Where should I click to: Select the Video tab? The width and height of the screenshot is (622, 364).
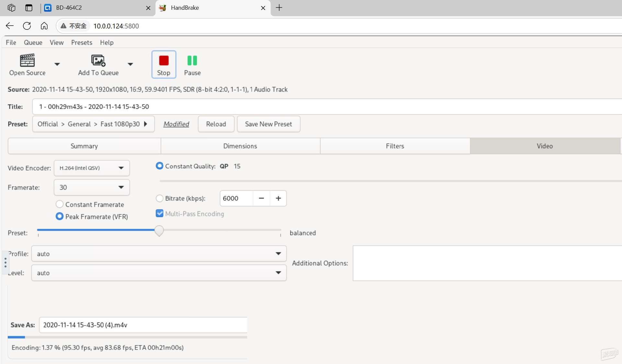(545, 146)
